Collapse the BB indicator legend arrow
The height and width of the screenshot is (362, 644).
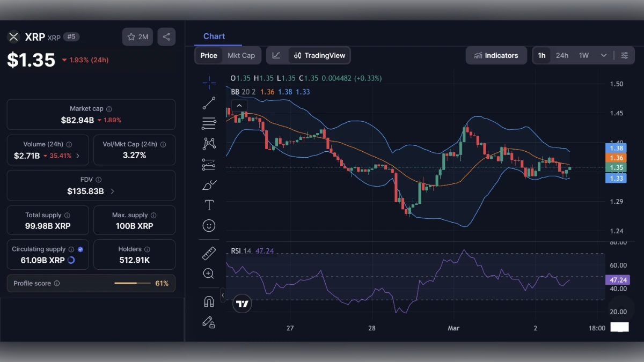(239, 106)
